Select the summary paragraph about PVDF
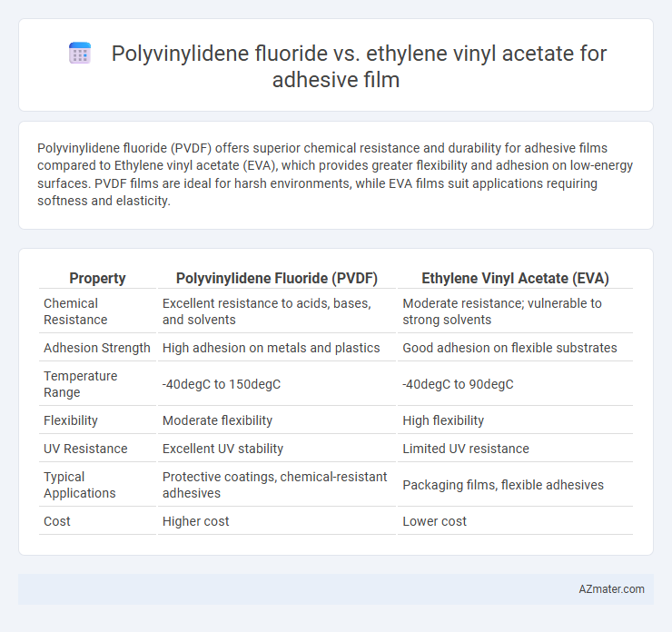This screenshot has height=632, width=672. click(336, 174)
